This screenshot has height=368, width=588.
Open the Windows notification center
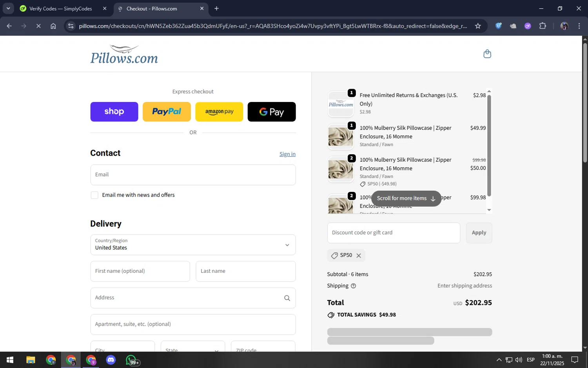pos(575,360)
